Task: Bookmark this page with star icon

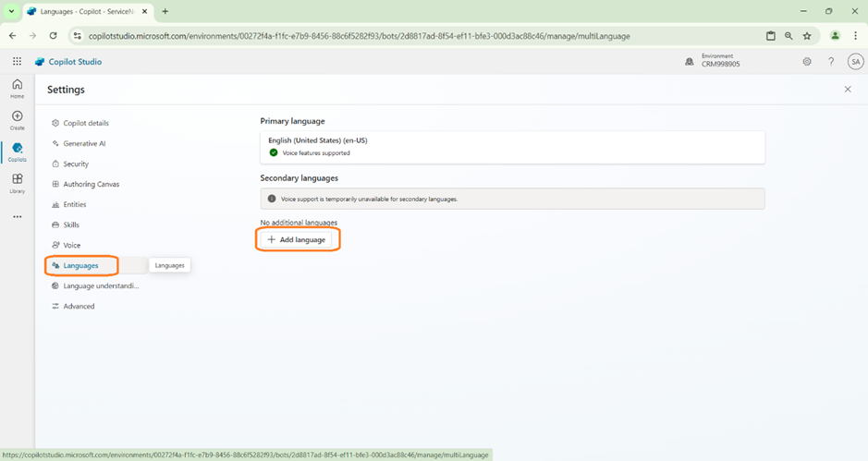Action: (x=807, y=36)
